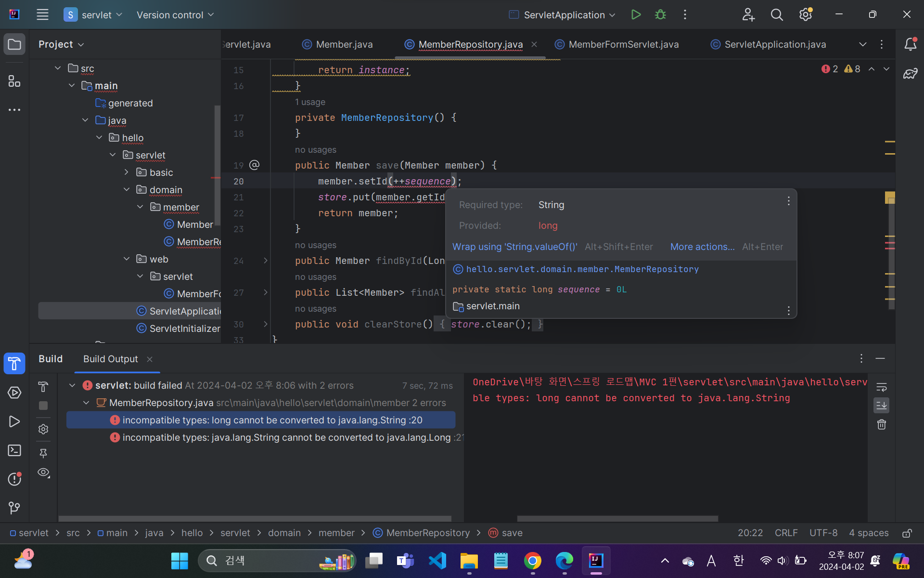The image size is (924, 578).
Task: Select the Build hammer tool window icon
Action: [14, 363]
